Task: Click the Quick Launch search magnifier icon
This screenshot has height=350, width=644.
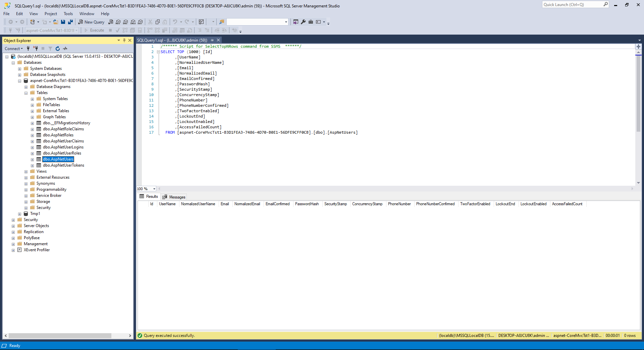Action: pyautogui.click(x=605, y=4)
